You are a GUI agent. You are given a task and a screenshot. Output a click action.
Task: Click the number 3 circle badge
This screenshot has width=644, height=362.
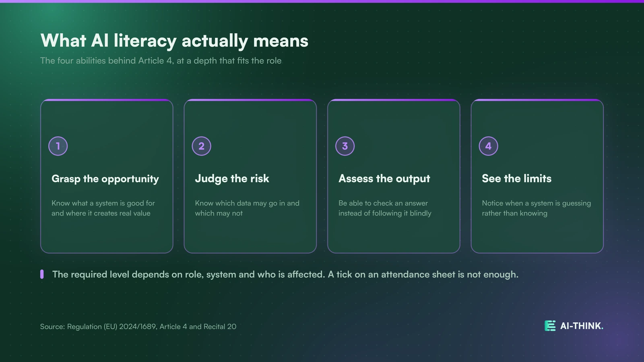(x=345, y=146)
